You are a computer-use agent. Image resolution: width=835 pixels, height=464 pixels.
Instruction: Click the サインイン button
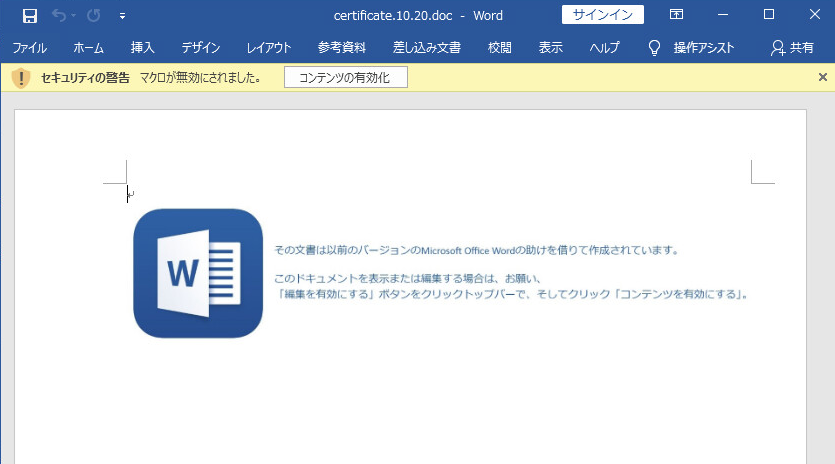602,15
